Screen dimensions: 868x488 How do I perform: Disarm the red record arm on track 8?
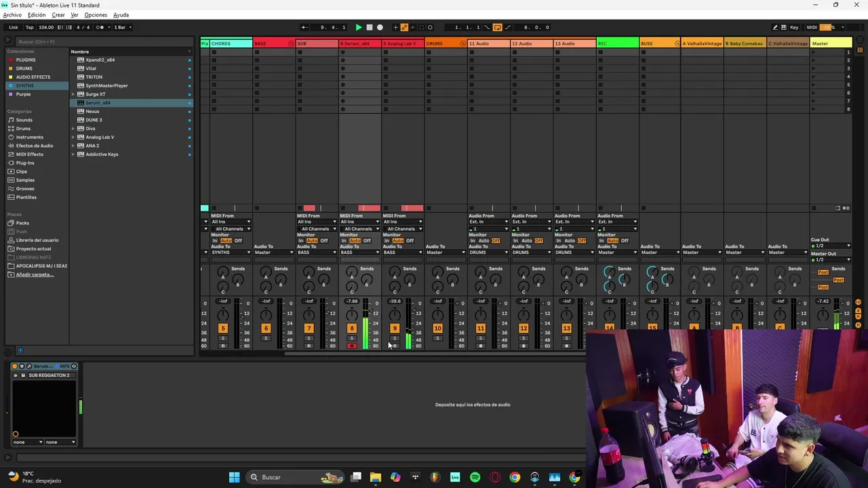pos(351,346)
